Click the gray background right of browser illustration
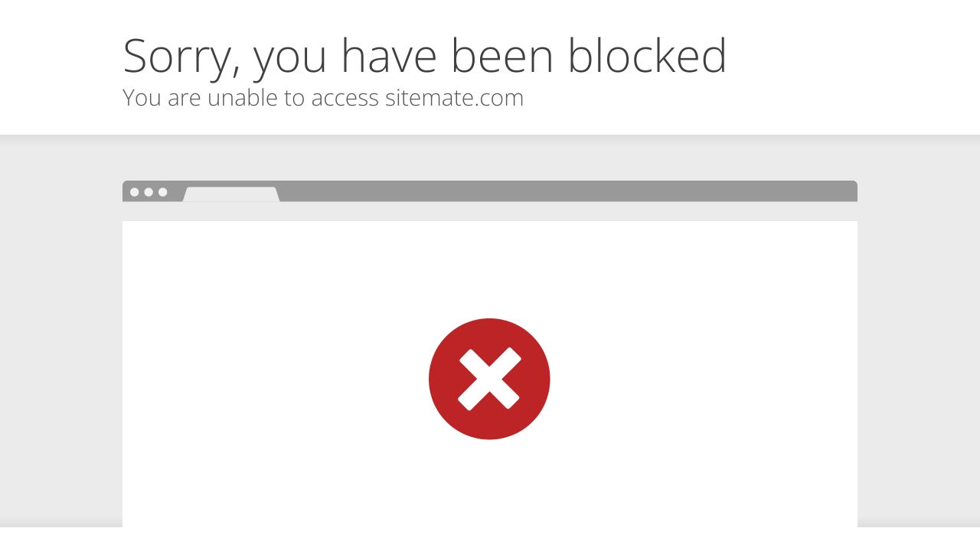980x551 pixels. point(919,344)
